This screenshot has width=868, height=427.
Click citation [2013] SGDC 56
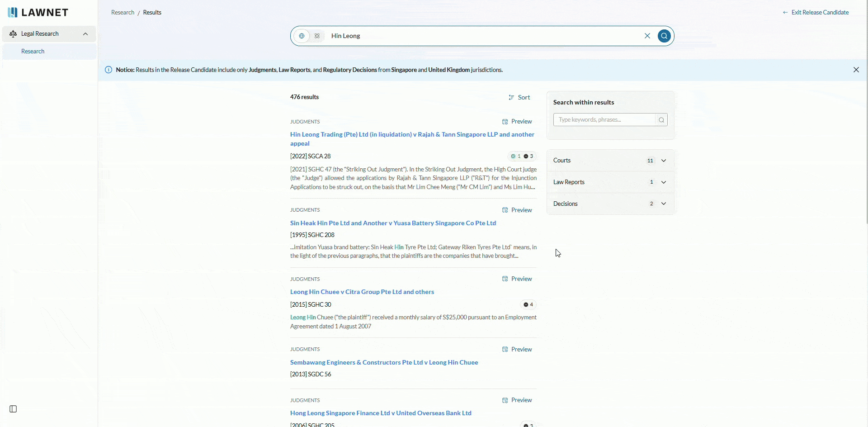click(311, 374)
